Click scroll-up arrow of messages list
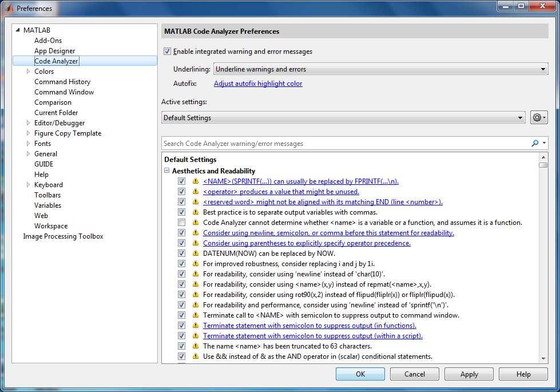This screenshot has width=560, height=392. (x=543, y=157)
